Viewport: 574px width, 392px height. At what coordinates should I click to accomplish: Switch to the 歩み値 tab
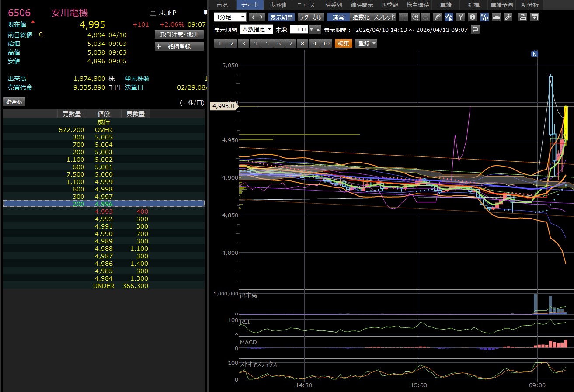[278, 5]
